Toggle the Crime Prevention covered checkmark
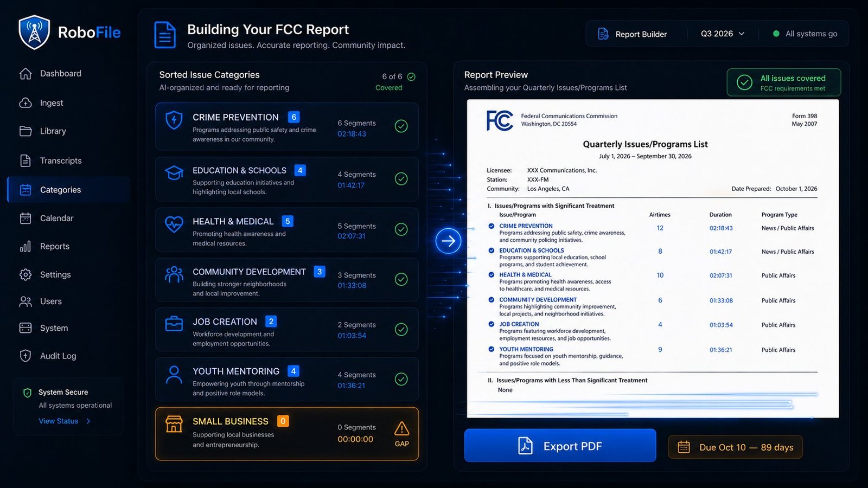 (x=401, y=126)
